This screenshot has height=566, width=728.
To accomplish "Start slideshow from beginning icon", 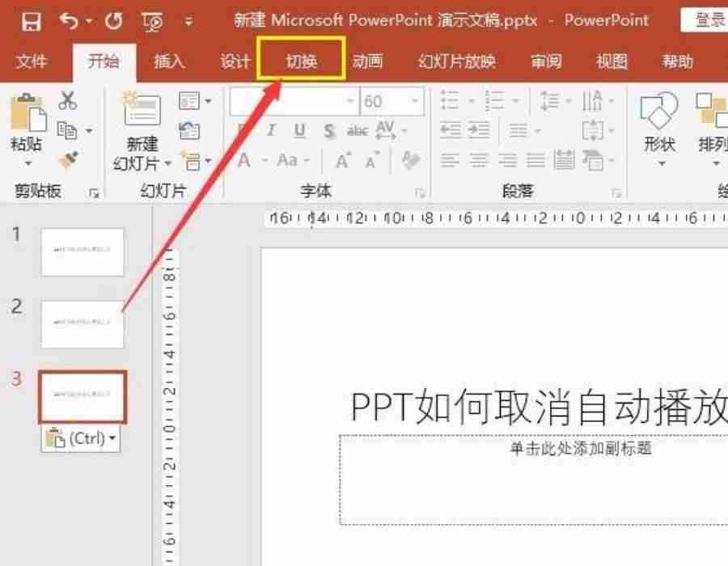I will pyautogui.click(x=152, y=21).
